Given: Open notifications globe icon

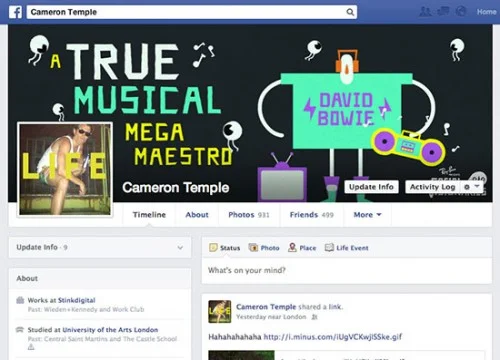Looking at the screenshot, I should (461, 12).
